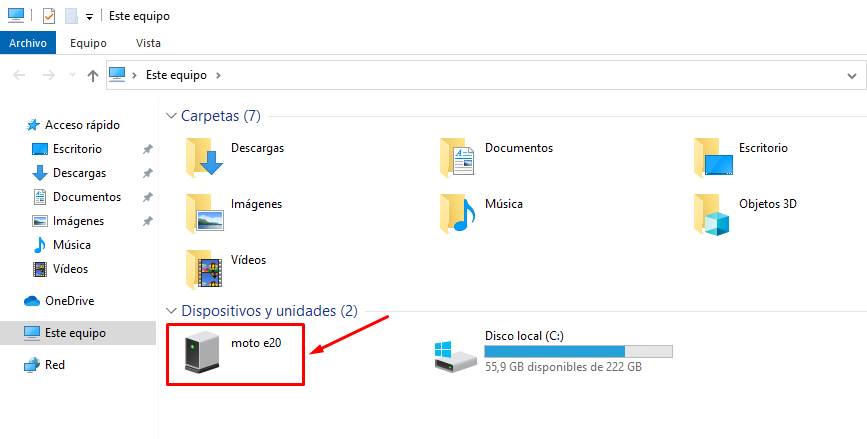
Task: Open the Objetos 3D folder
Action: tap(713, 211)
